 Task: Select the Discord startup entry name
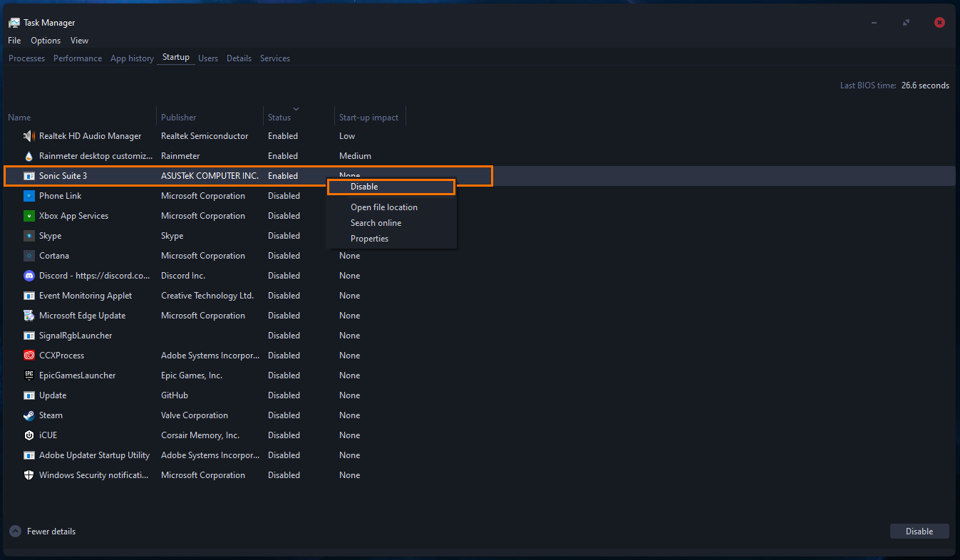coord(95,276)
